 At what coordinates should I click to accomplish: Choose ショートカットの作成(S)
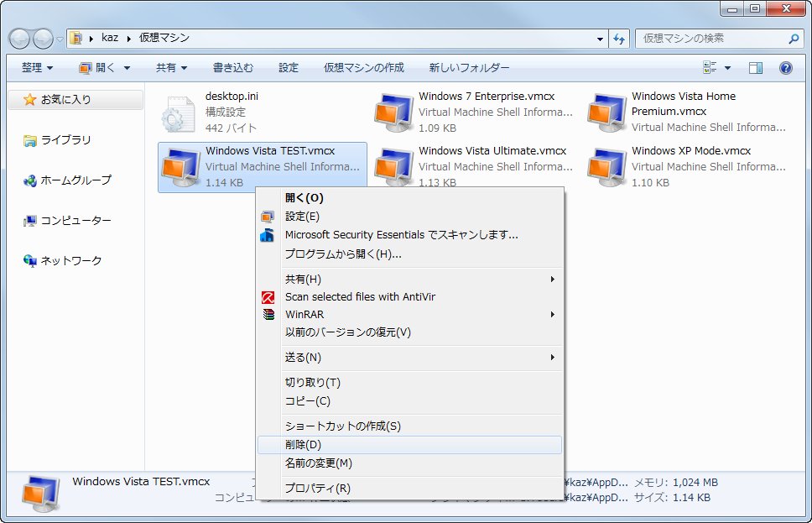[x=409, y=426]
